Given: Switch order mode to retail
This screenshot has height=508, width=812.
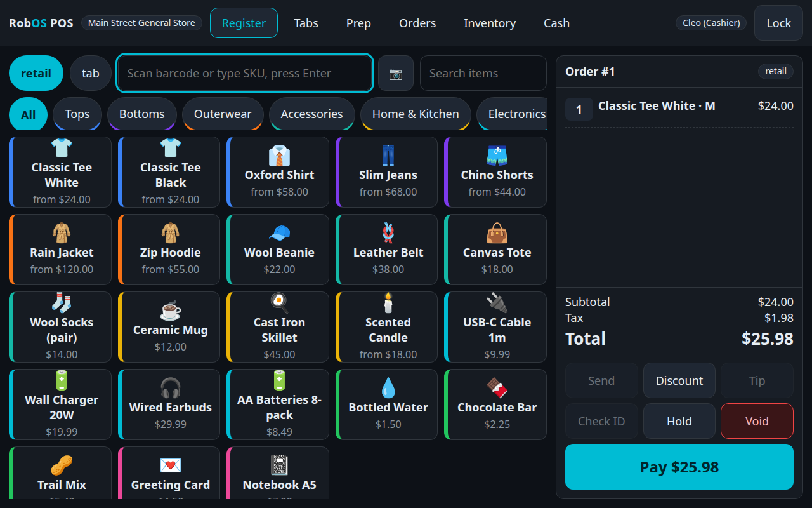Looking at the screenshot, I should pyautogui.click(x=36, y=73).
